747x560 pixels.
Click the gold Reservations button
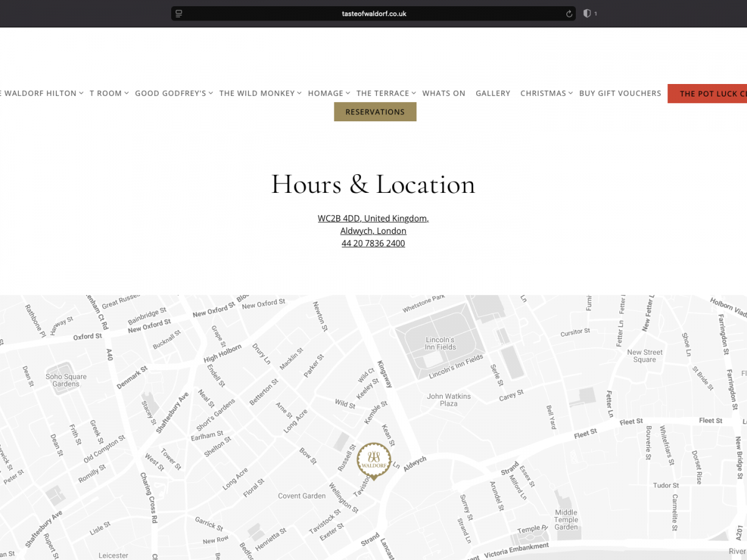point(375,112)
